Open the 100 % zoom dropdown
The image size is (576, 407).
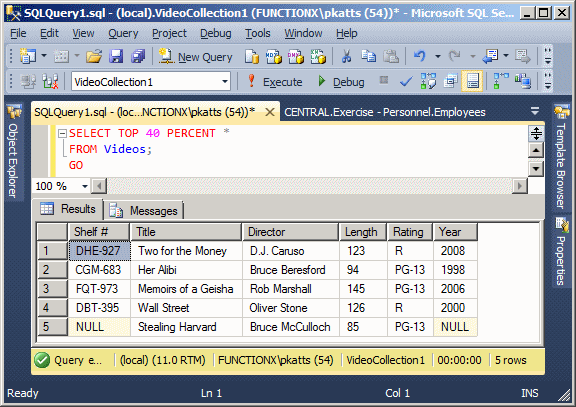tap(85, 186)
